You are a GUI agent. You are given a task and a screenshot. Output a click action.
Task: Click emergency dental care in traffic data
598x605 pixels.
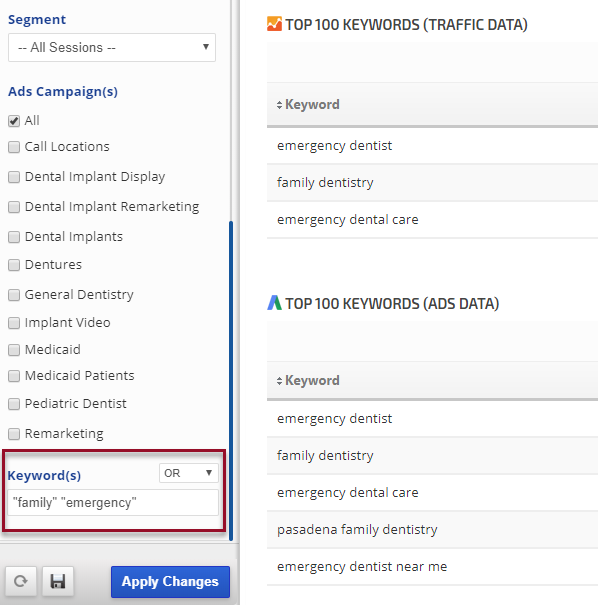point(348,220)
